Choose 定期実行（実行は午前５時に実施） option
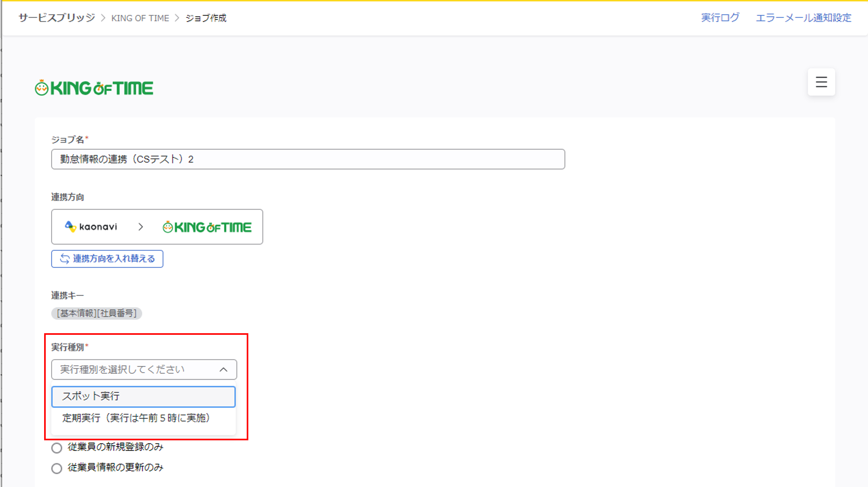 coord(143,418)
